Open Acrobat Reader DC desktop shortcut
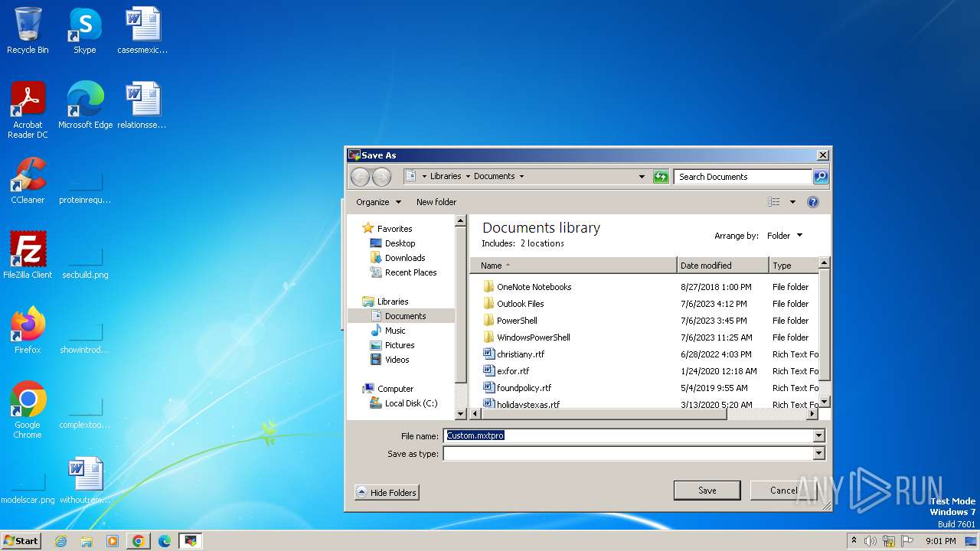The width and height of the screenshot is (980, 551). click(28, 110)
